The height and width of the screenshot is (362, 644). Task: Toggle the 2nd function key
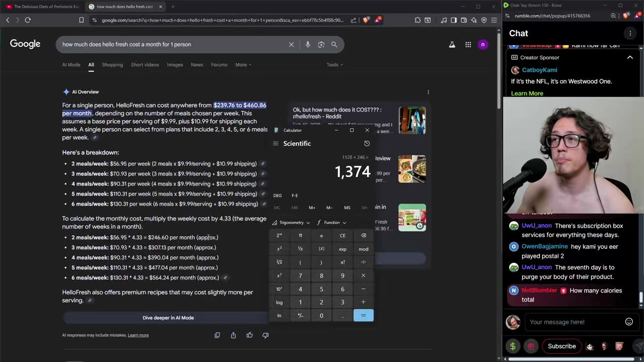click(x=279, y=235)
